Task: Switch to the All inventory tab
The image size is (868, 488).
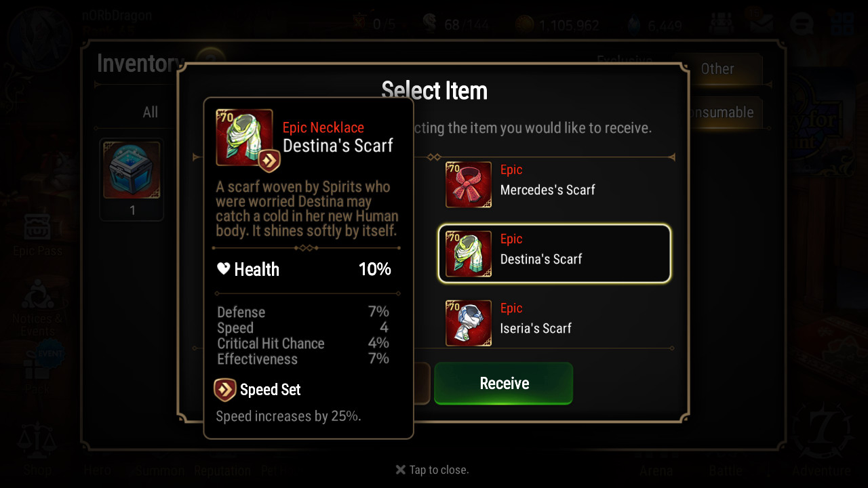Action: (x=150, y=113)
